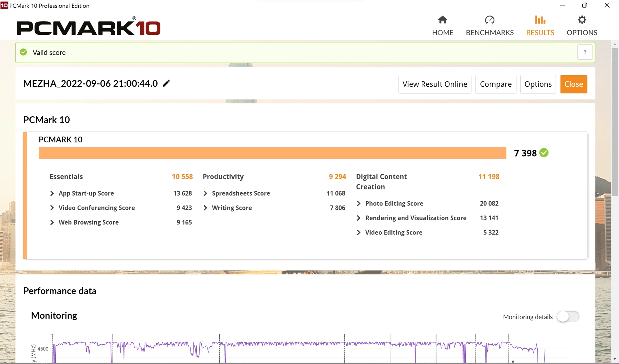The image size is (619, 364).
Task: Click the Essentials score 10 558
Action: [x=182, y=177]
